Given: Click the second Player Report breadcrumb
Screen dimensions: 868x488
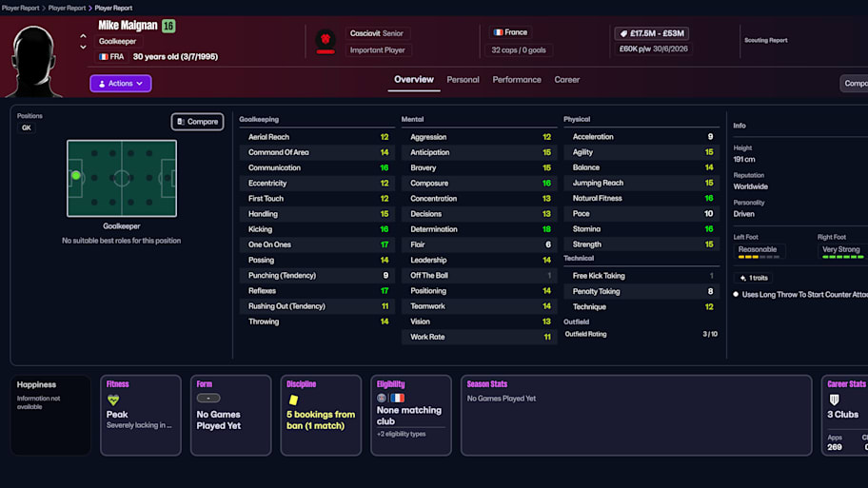Looking at the screenshot, I should pyautogui.click(x=67, y=8).
